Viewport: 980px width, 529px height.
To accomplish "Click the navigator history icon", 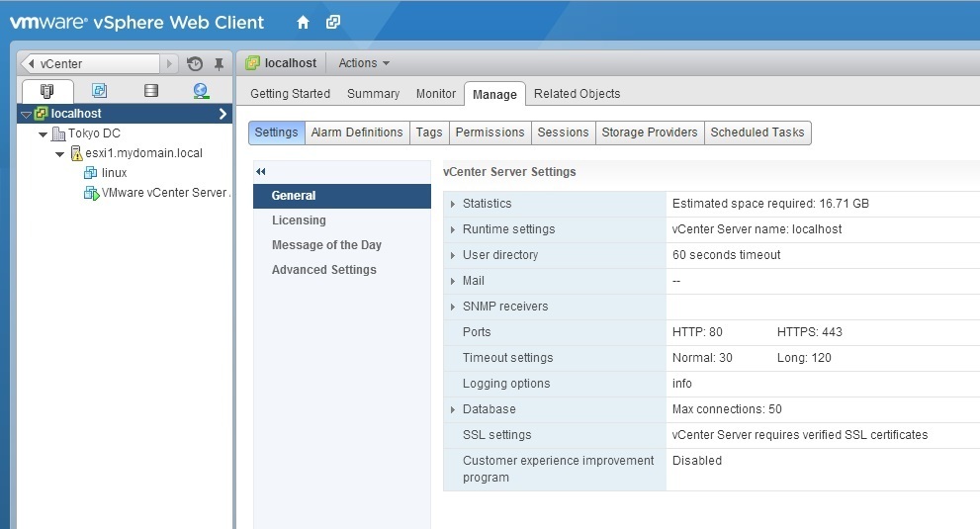I will click(195, 63).
